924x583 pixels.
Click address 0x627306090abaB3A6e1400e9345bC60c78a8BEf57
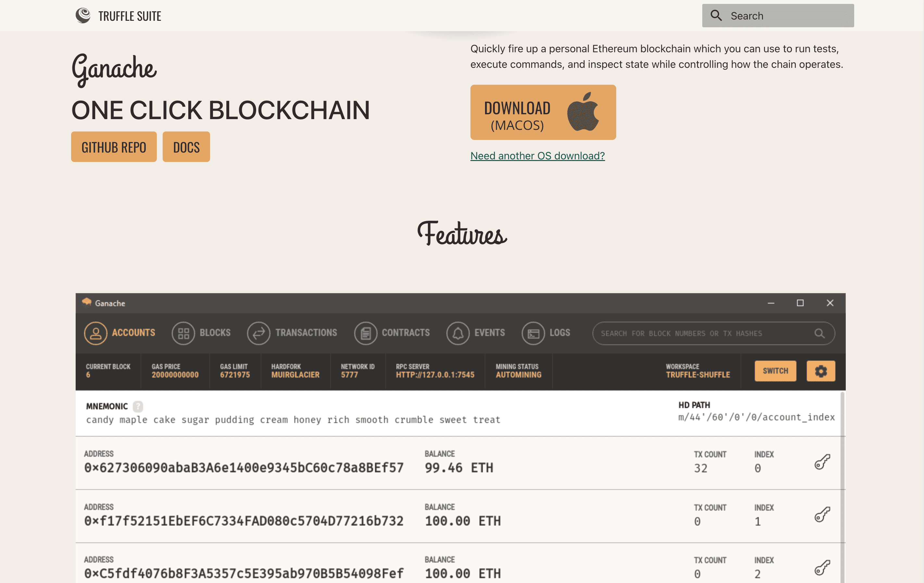coord(244,467)
